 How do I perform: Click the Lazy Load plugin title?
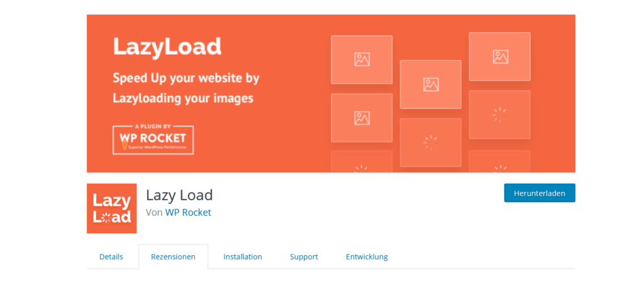pyautogui.click(x=179, y=195)
